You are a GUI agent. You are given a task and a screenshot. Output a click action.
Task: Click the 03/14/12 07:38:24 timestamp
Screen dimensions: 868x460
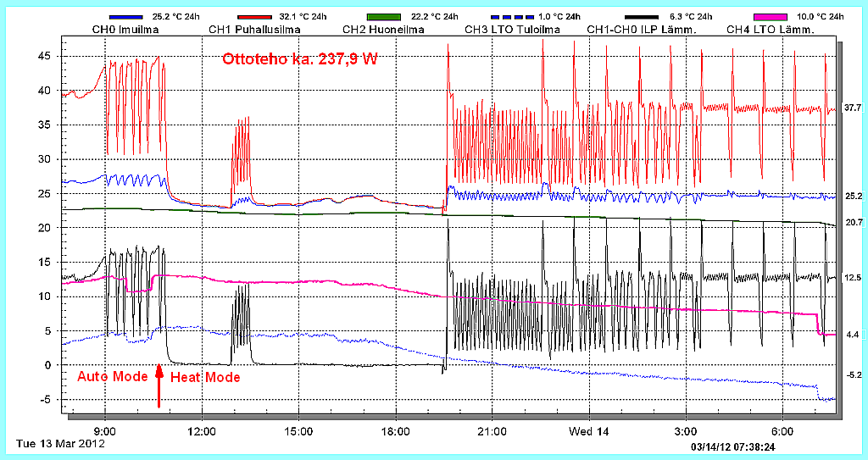click(x=736, y=446)
